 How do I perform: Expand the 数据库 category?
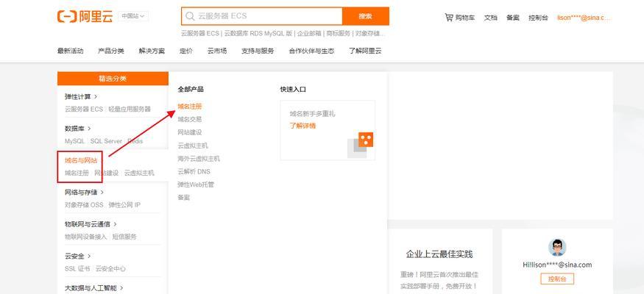pyautogui.click(x=77, y=129)
